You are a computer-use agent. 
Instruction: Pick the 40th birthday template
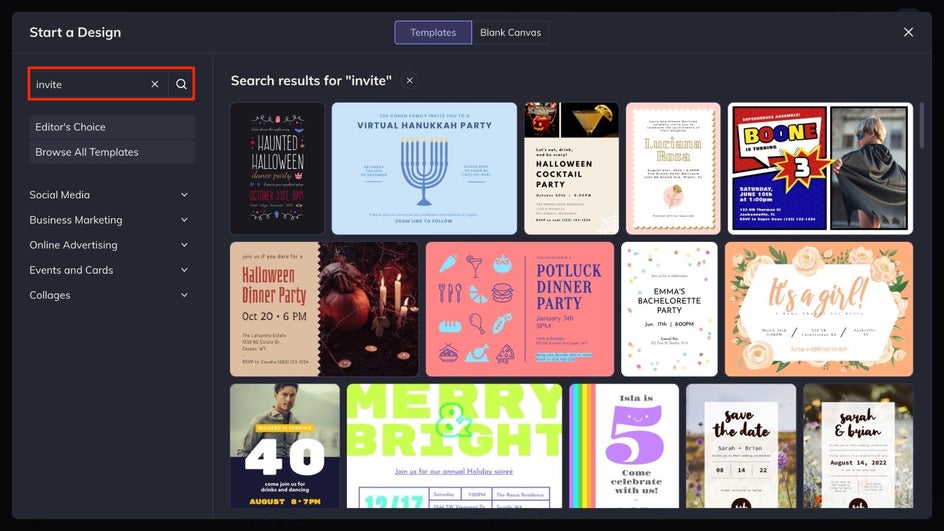tap(285, 446)
